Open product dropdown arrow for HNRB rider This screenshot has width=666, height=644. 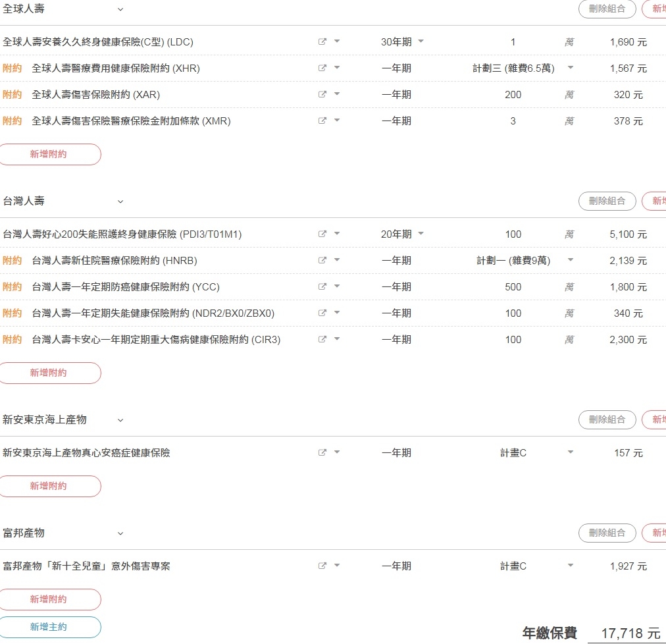tap(337, 259)
